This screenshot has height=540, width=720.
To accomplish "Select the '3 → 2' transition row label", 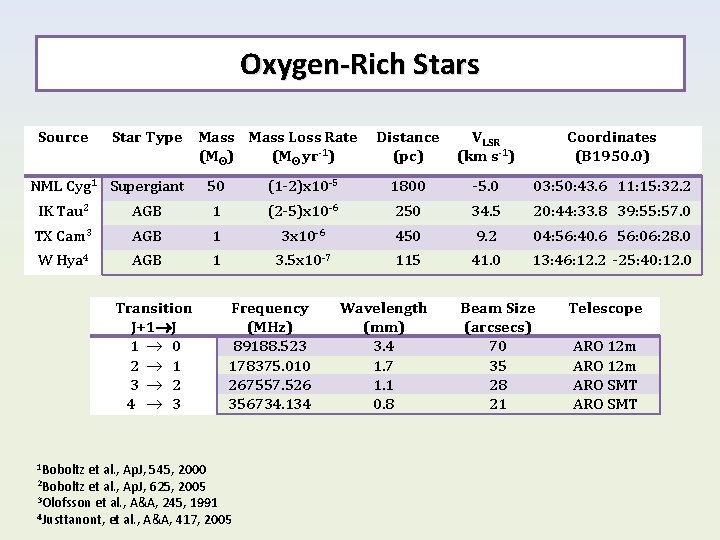I will pyautogui.click(x=155, y=385).
